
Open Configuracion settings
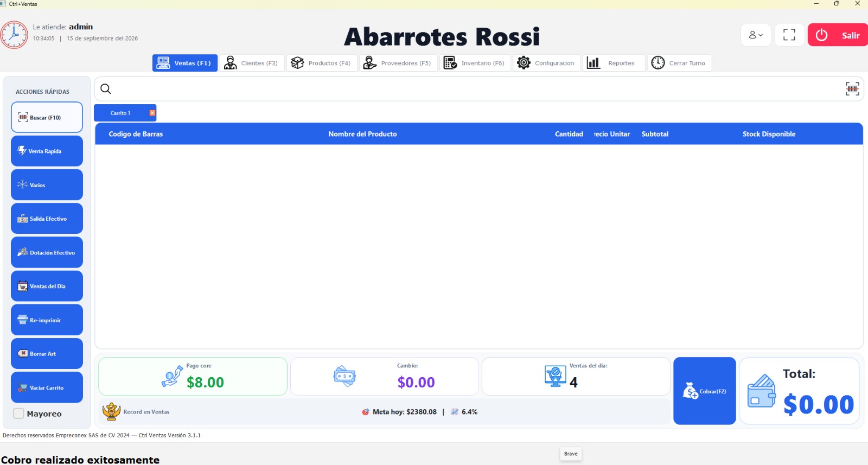coord(546,63)
